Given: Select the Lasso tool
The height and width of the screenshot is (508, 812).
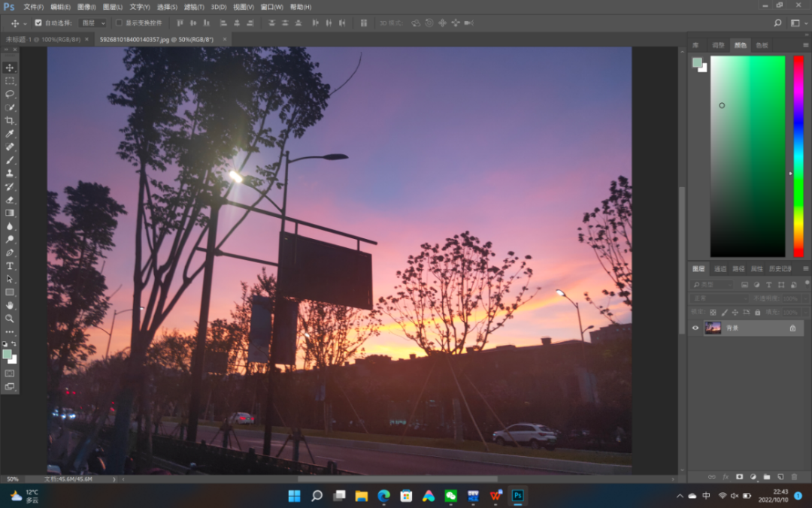Looking at the screenshot, I should coord(10,94).
